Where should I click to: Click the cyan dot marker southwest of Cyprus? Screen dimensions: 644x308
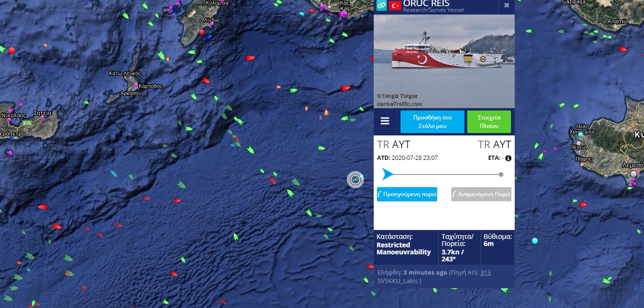[534, 241]
